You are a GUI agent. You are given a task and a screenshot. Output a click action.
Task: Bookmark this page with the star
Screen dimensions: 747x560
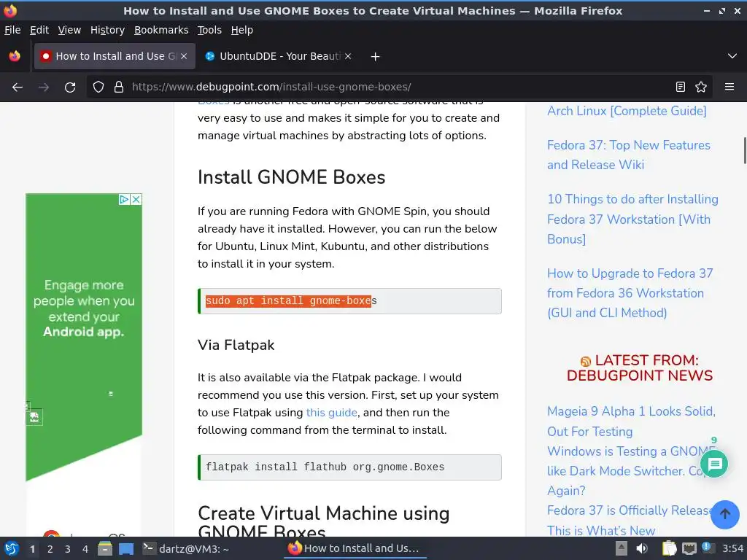coord(701,87)
